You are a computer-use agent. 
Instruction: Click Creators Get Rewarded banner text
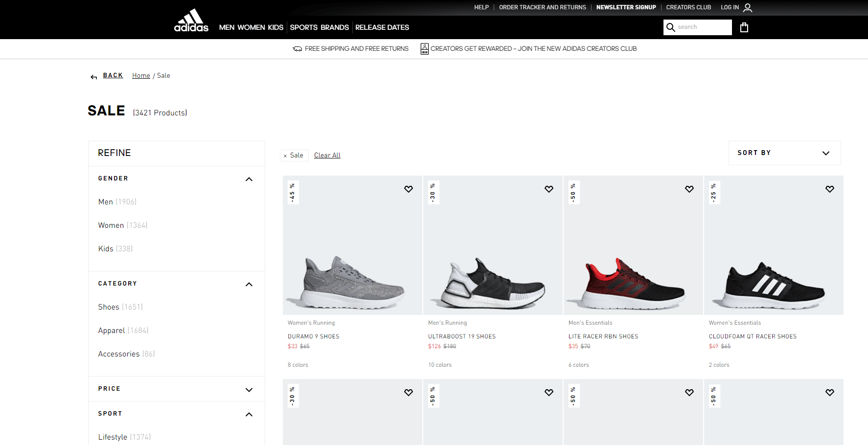point(533,49)
